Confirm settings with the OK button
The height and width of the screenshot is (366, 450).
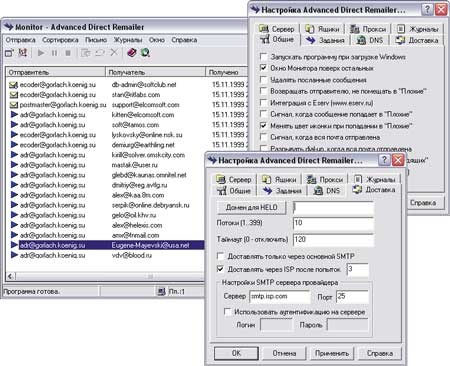pos(236,353)
